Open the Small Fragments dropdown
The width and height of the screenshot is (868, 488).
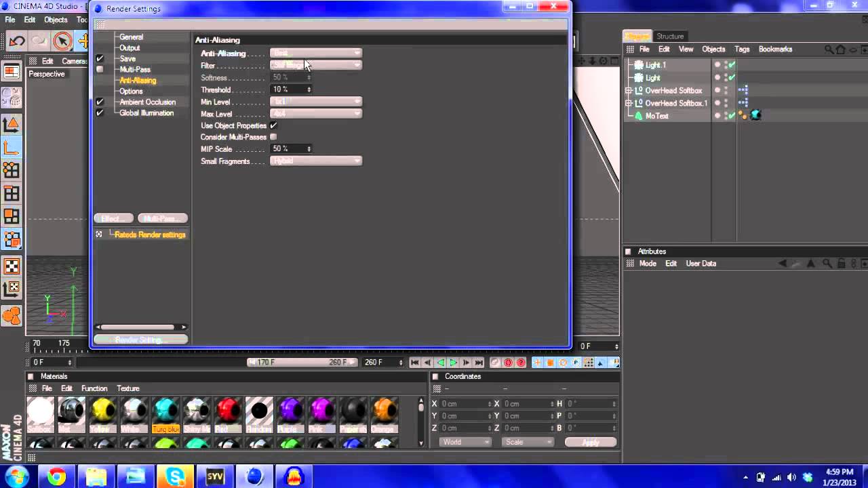tap(316, 161)
